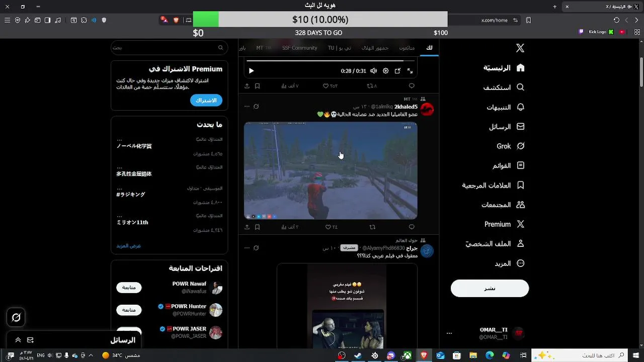Open Brave Shields lion icon

pos(176,20)
